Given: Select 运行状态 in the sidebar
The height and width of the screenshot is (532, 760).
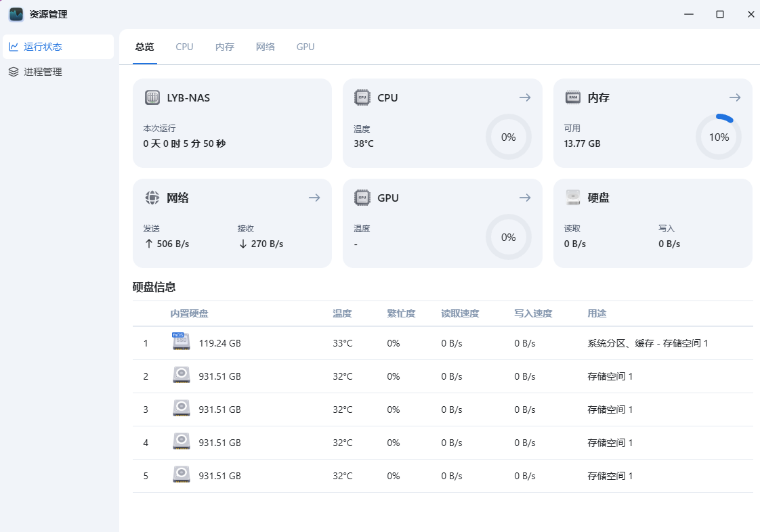Looking at the screenshot, I should pyautogui.click(x=43, y=47).
